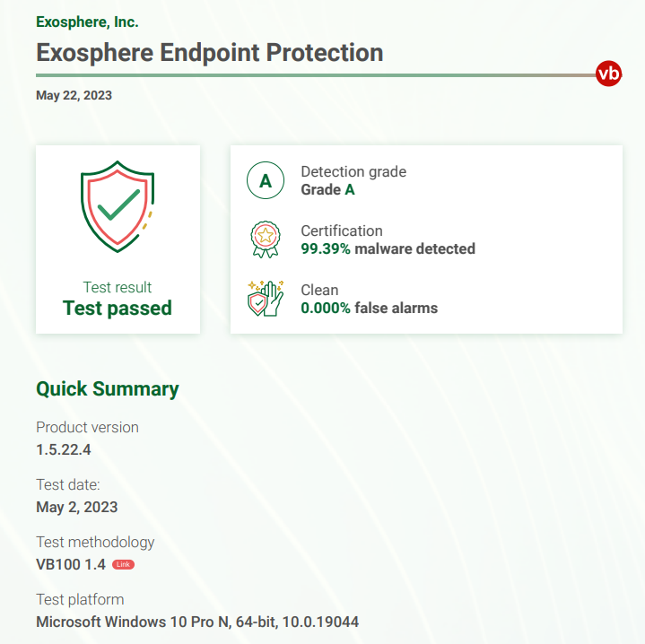Screen dimensions: 645x644
Task: Click the Quick Summary heading
Action: point(108,389)
